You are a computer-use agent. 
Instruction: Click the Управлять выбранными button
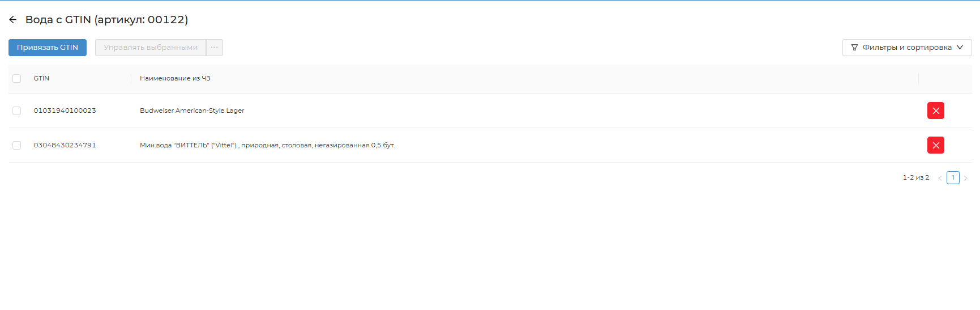151,48
